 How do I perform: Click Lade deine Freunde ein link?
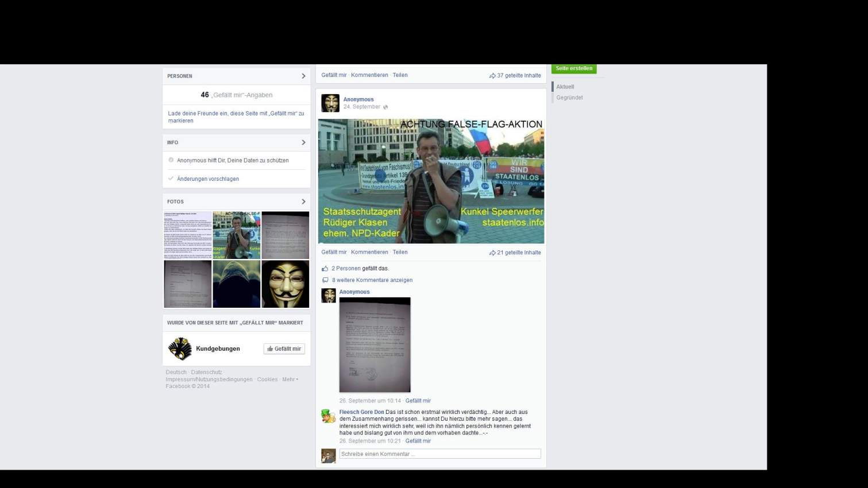tap(236, 117)
